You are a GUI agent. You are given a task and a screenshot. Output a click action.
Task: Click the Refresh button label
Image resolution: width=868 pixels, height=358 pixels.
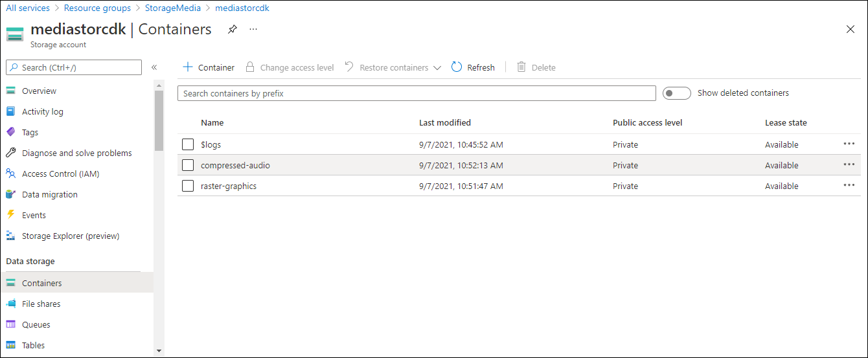(481, 67)
